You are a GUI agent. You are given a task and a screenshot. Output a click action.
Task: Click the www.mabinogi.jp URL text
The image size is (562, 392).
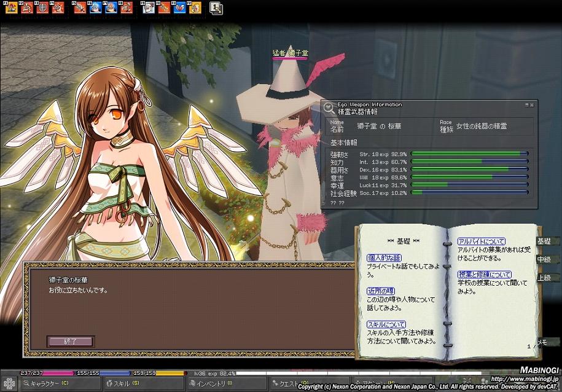point(525,378)
